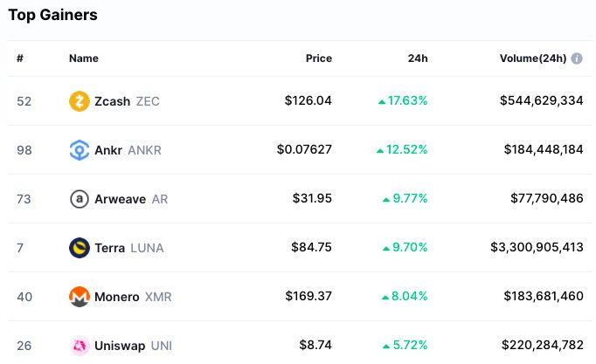Screen dimensions: 596x364
Task: Click the Uniswap unicorn logo icon
Action: tap(80, 346)
